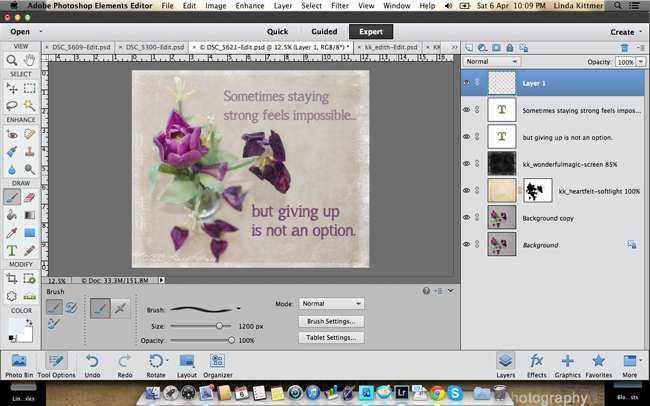Image resolution: width=650 pixels, height=406 pixels.
Task: Collapse the Tool Options panel chevron
Action: tap(451, 291)
